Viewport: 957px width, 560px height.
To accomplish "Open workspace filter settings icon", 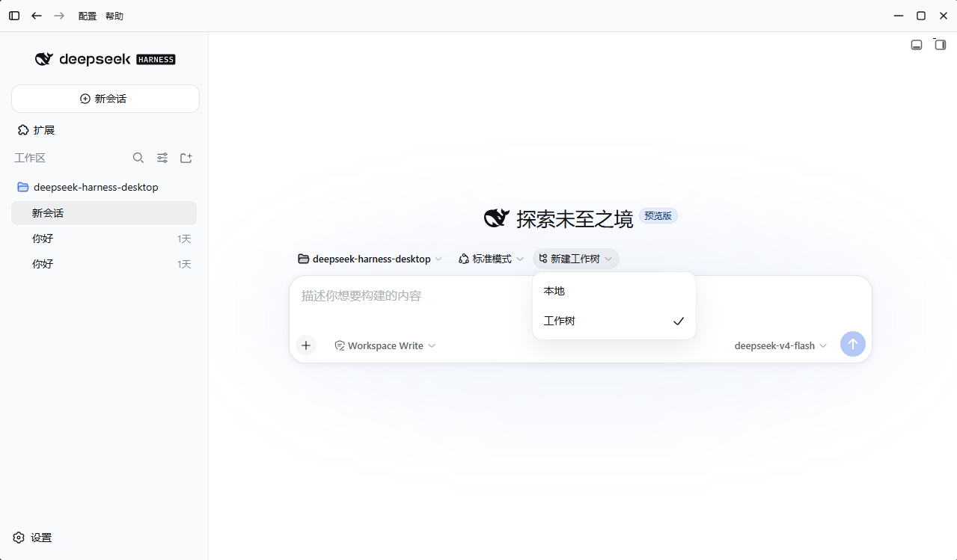I will (162, 158).
